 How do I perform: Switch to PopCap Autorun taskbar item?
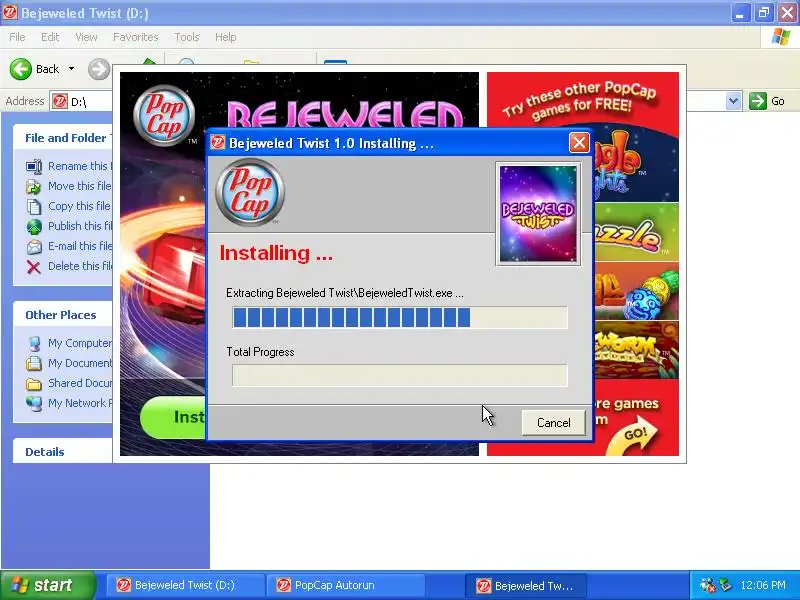pyautogui.click(x=345, y=585)
